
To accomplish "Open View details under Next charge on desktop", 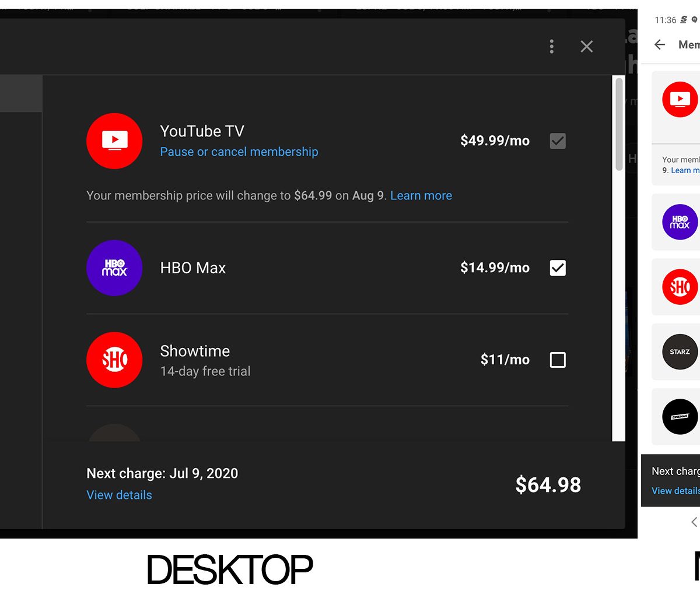I will click(x=119, y=495).
